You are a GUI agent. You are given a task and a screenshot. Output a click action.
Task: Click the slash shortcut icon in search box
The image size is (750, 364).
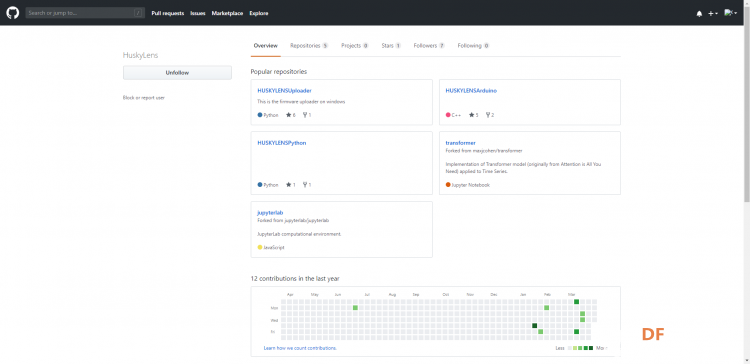click(x=138, y=13)
